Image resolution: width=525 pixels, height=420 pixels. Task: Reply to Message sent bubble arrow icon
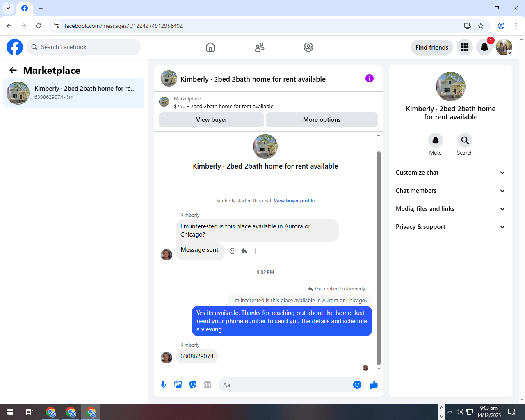[244, 251]
